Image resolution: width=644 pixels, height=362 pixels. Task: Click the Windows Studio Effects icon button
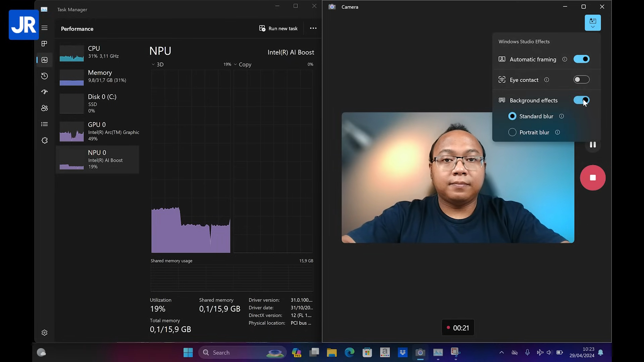(x=592, y=23)
